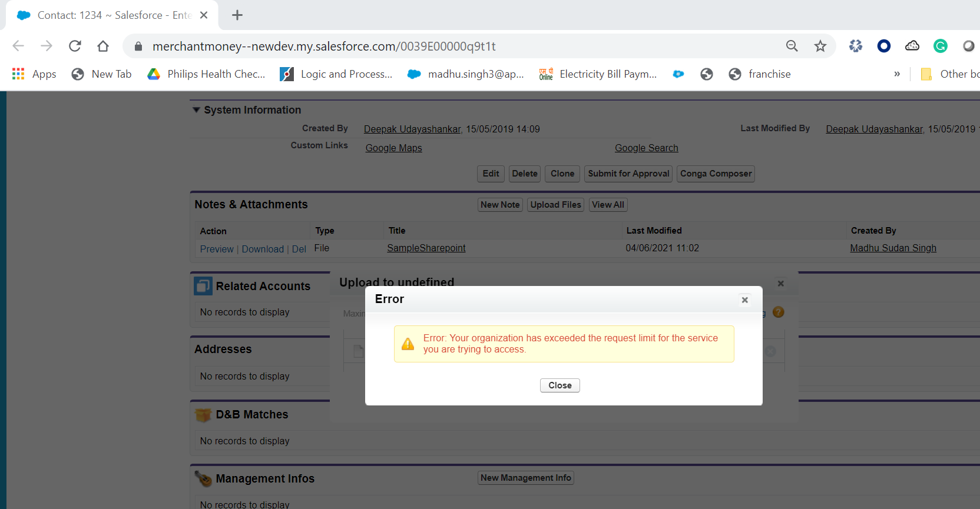Click the cloud extension icon
The height and width of the screenshot is (509, 980).
click(912, 46)
